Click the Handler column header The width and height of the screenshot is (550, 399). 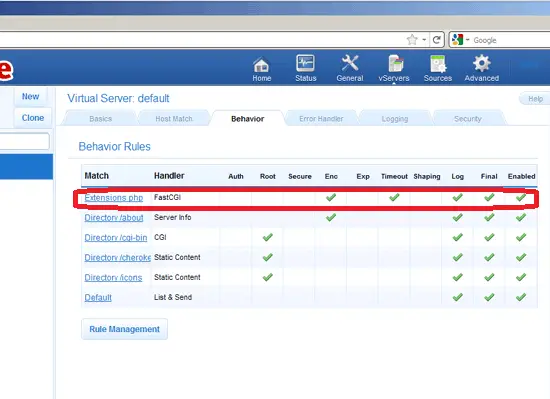click(169, 176)
